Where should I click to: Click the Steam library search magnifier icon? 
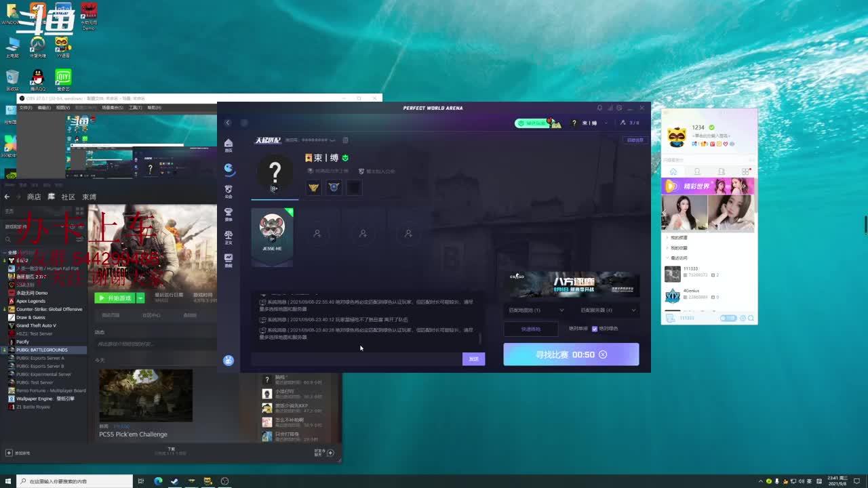point(8,239)
